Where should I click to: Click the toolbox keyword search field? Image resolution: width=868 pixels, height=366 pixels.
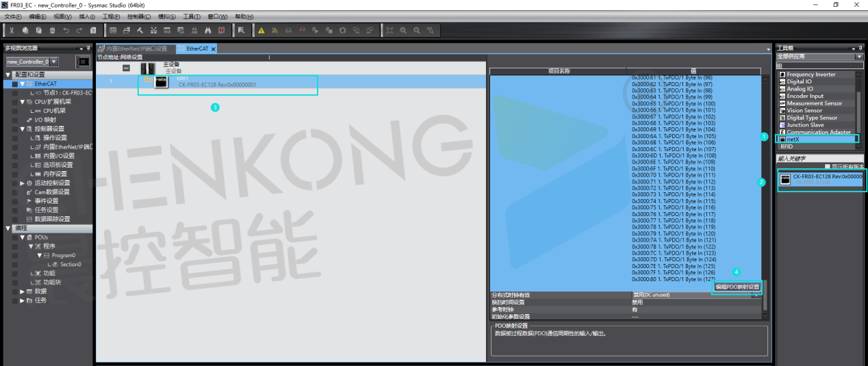[819, 159]
